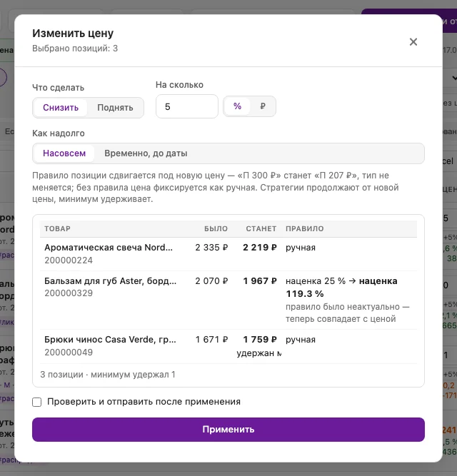
Task: Click the Применить button
Action: pyautogui.click(x=228, y=429)
